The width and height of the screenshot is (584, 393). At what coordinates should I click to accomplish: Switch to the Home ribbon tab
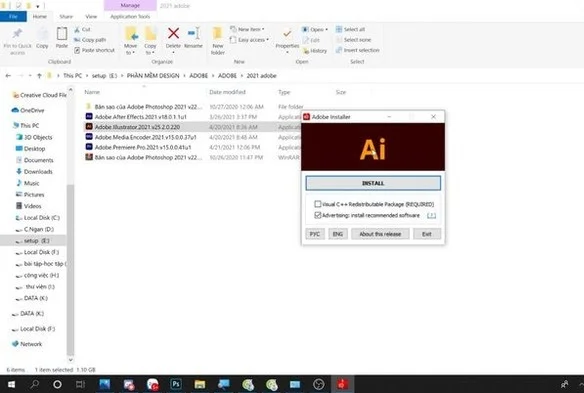coord(39,16)
